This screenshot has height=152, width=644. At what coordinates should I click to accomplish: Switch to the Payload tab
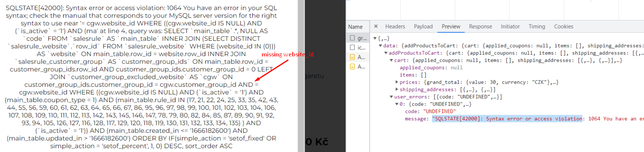coord(423,26)
